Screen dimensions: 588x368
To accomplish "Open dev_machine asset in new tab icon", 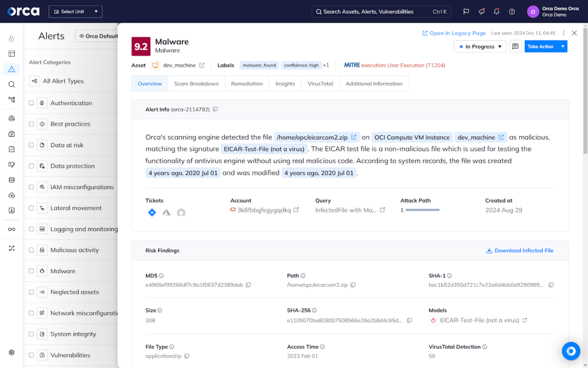I will click(x=202, y=65).
